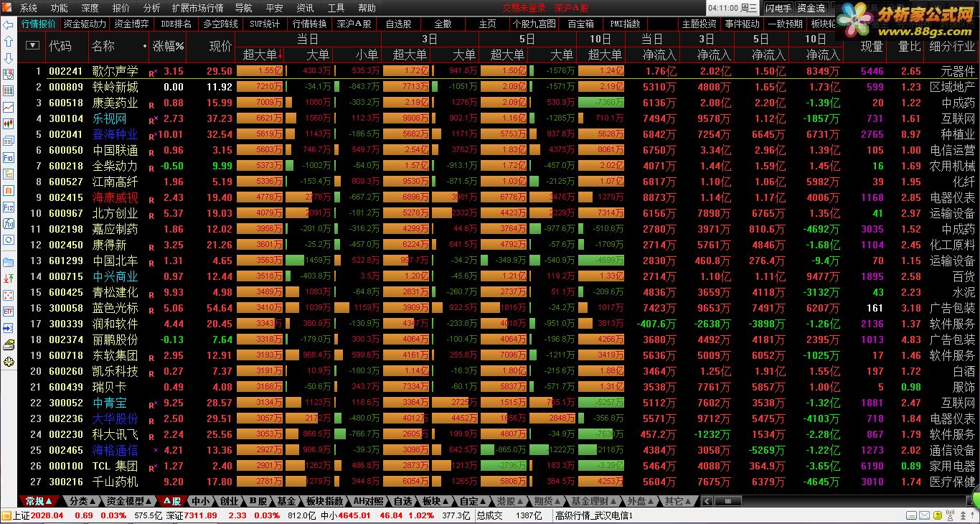The height and width of the screenshot is (524, 980).
Task: Open the f(x) formula icon in sidebar
Action: (9, 223)
